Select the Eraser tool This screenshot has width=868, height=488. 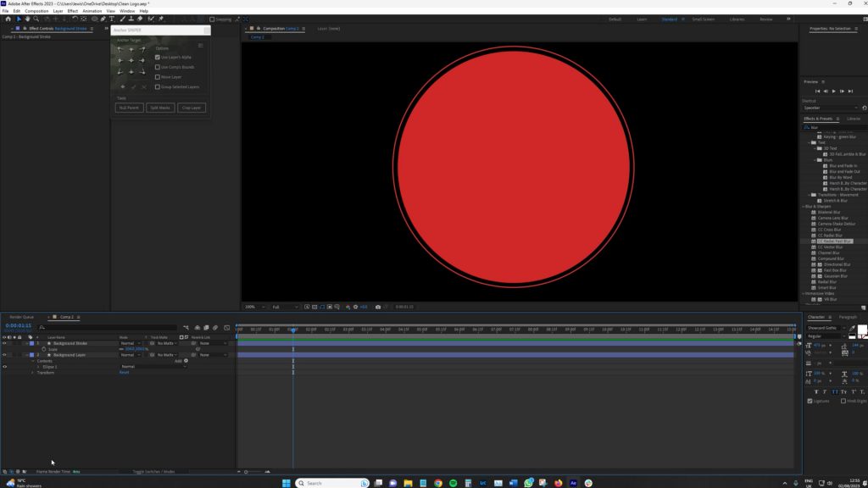pos(140,19)
